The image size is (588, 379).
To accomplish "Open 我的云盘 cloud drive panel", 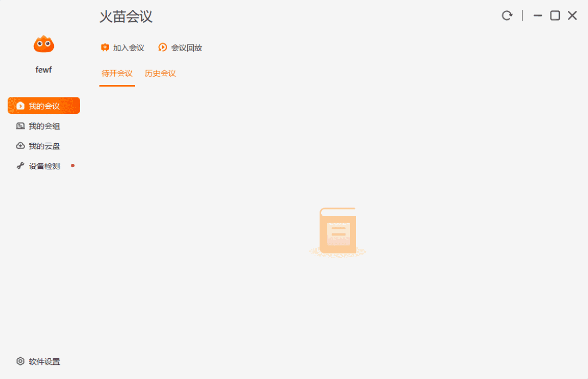I will coord(44,145).
